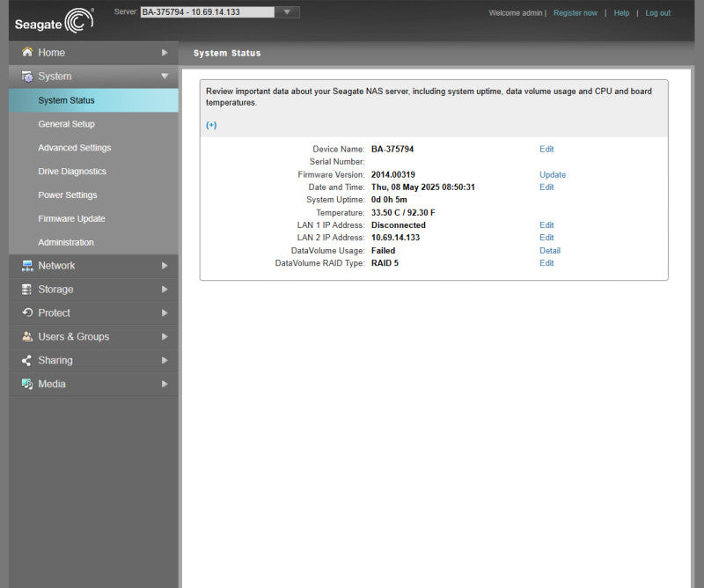Click the Sharing icon
Viewport: 704px width, 588px height.
click(x=27, y=360)
